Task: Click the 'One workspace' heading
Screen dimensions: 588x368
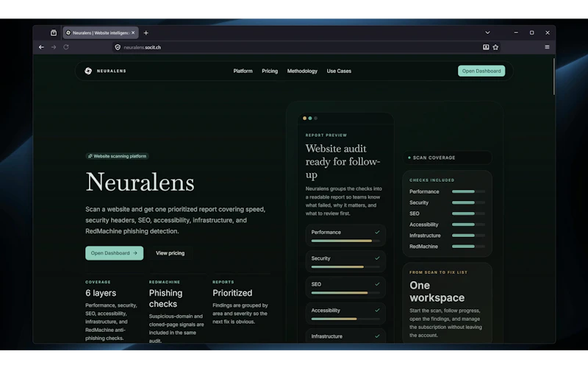Action: pyautogui.click(x=437, y=291)
